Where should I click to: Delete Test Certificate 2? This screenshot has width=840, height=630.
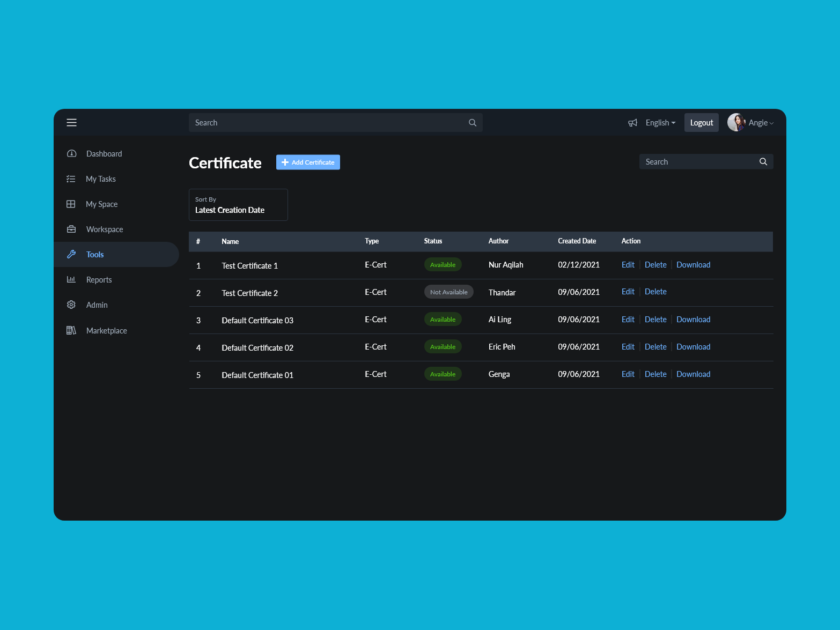(655, 292)
